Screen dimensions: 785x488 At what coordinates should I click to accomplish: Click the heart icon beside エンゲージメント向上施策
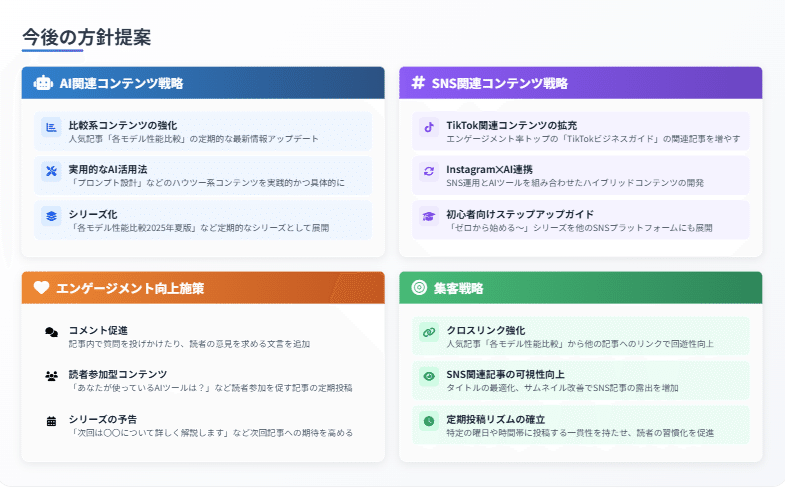(x=41, y=287)
